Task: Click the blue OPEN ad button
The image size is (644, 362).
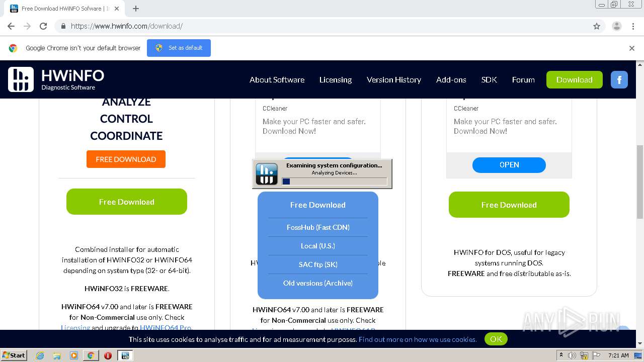Action: (509, 165)
